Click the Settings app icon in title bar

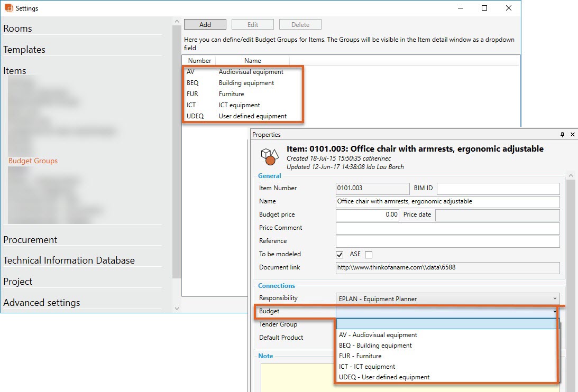point(8,8)
